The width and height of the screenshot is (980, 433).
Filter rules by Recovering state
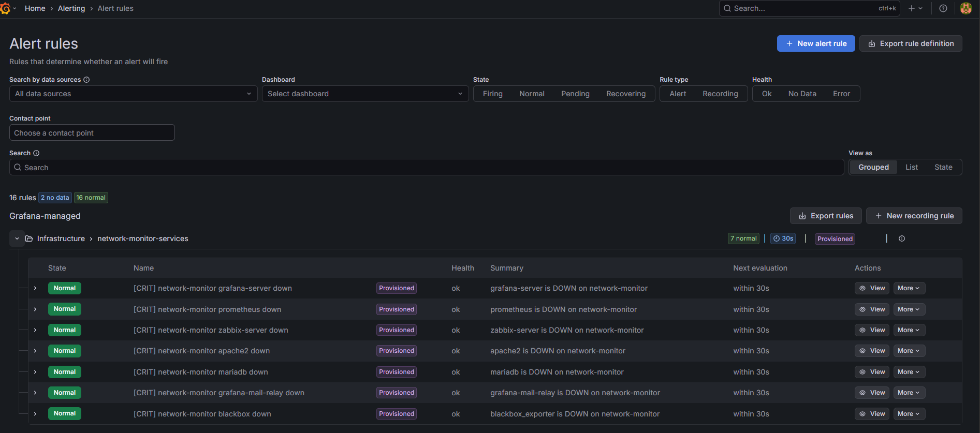point(626,94)
